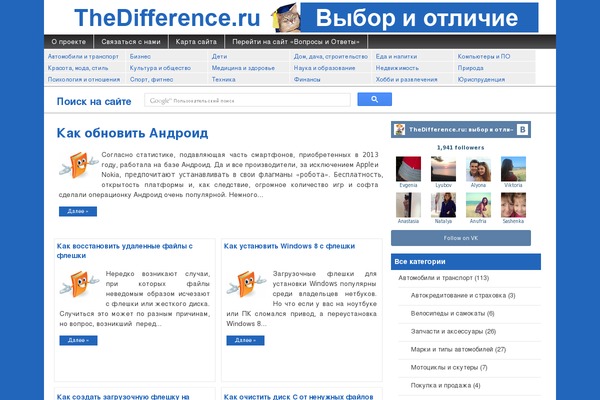
Task: Select Психология и отношения category
Action: point(84,79)
